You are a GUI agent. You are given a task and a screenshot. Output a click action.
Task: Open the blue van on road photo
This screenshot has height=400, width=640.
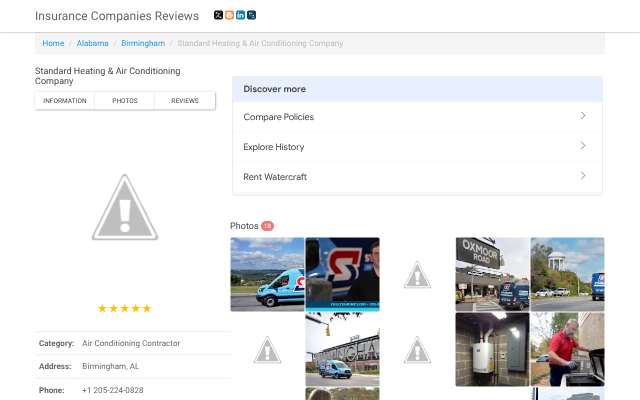(267, 274)
